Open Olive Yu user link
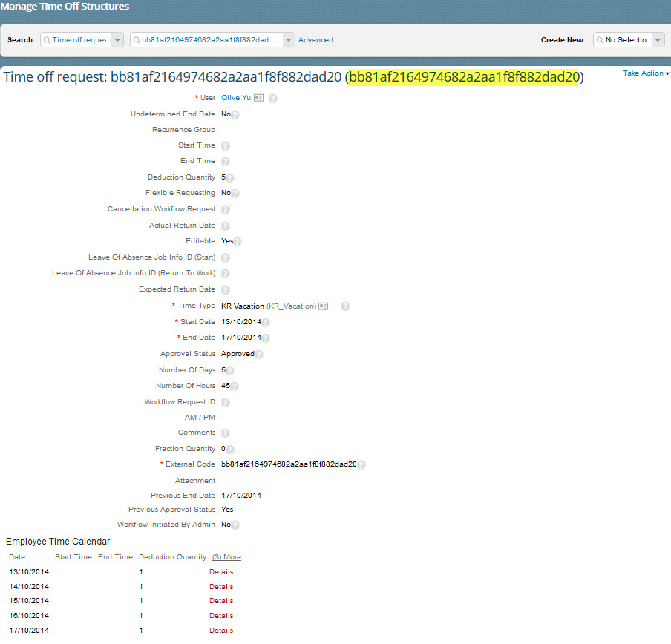The height and width of the screenshot is (644, 671). tap(236, 97)
